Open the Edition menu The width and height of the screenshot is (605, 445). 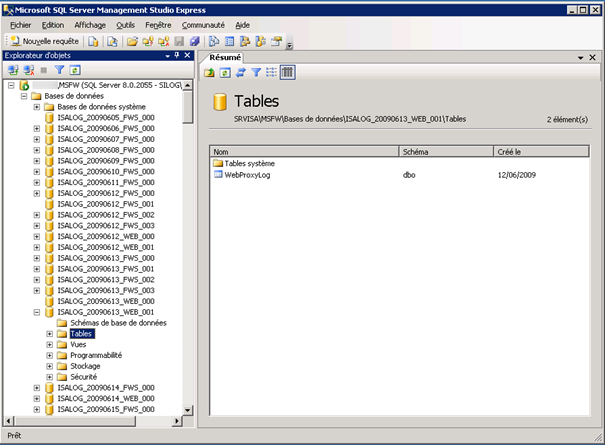(53, 25)
